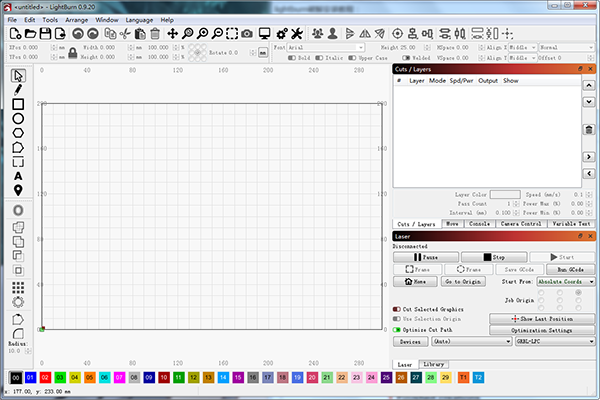Open the Arrange menu
The image size is (600, 400).
[x=77, y=20]
